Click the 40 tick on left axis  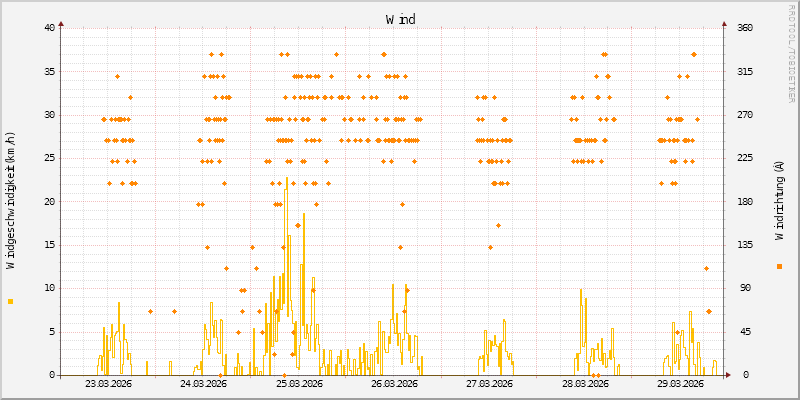click(49, 27)
